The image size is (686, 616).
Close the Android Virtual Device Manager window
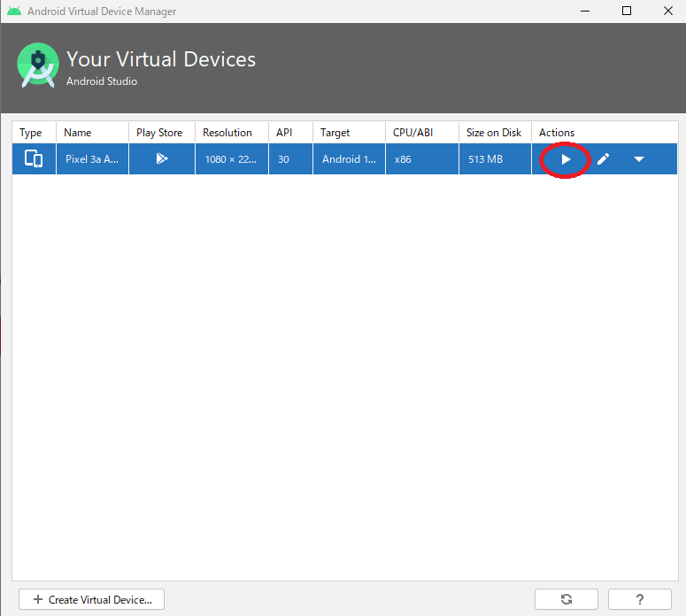(667, 11)
